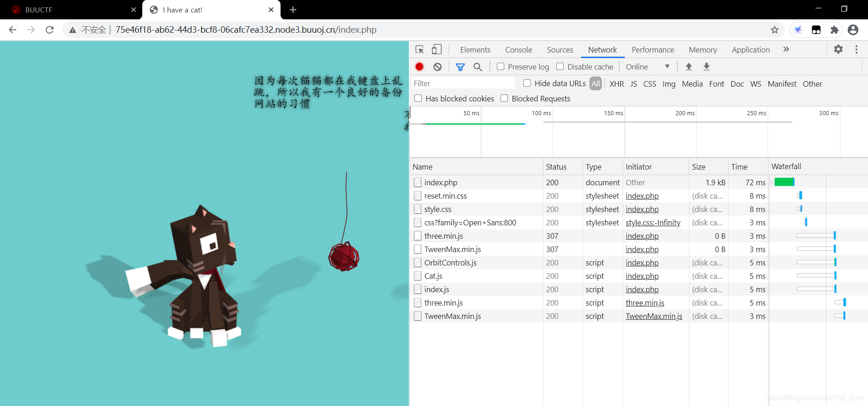The height and width of the screenshot is (406, 868).
Task: Switch to the Console tab
Action: point(518,50)
